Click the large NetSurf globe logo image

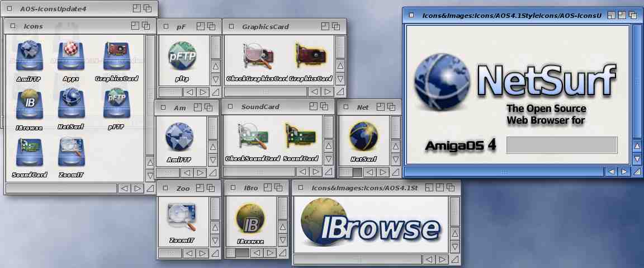click(442, 82)
